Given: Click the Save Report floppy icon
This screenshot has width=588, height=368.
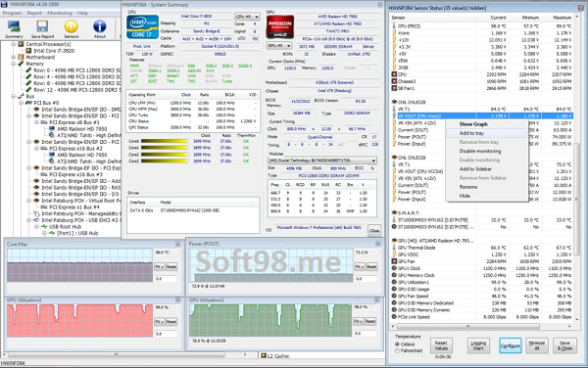Looking at the screenshot, I should tap(42, 28).
